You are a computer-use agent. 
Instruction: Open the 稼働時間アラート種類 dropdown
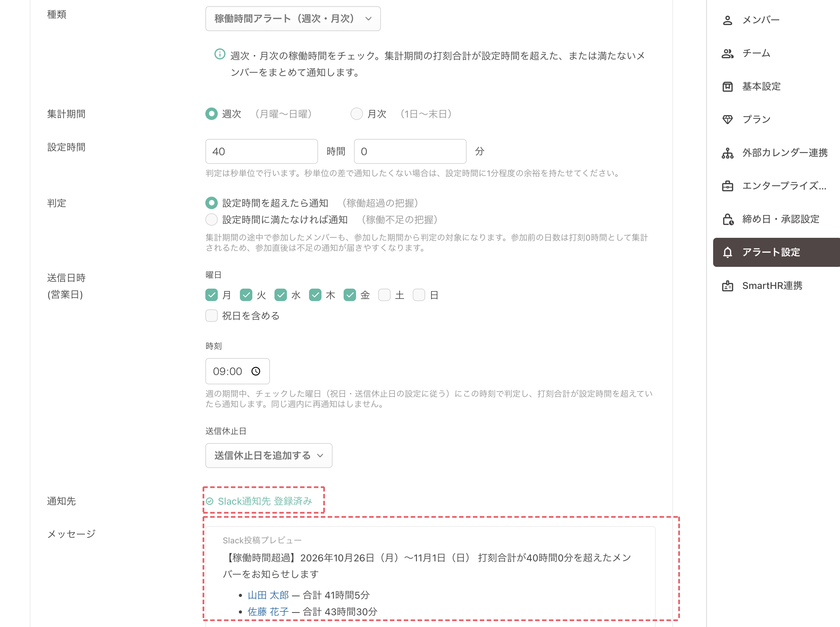(x=293, y=19)
